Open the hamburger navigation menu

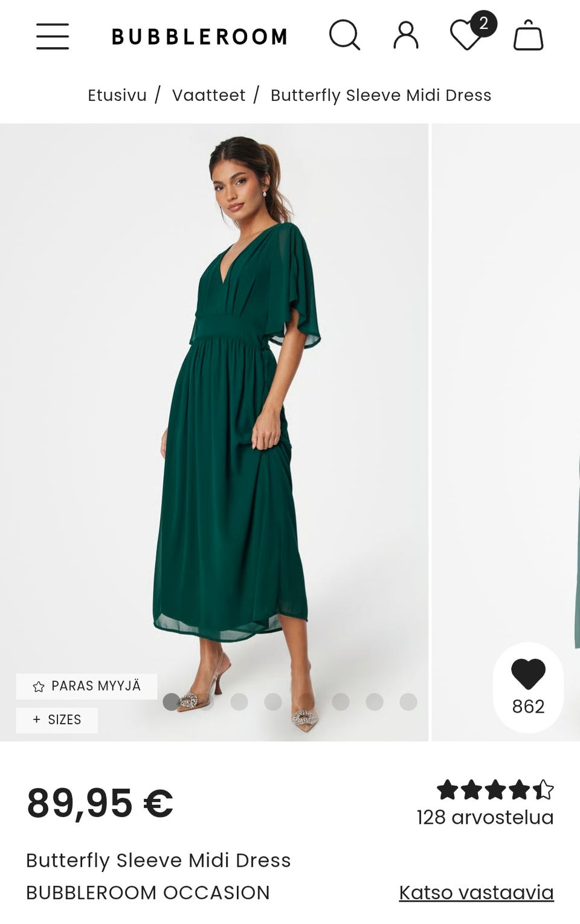point(53,36)
